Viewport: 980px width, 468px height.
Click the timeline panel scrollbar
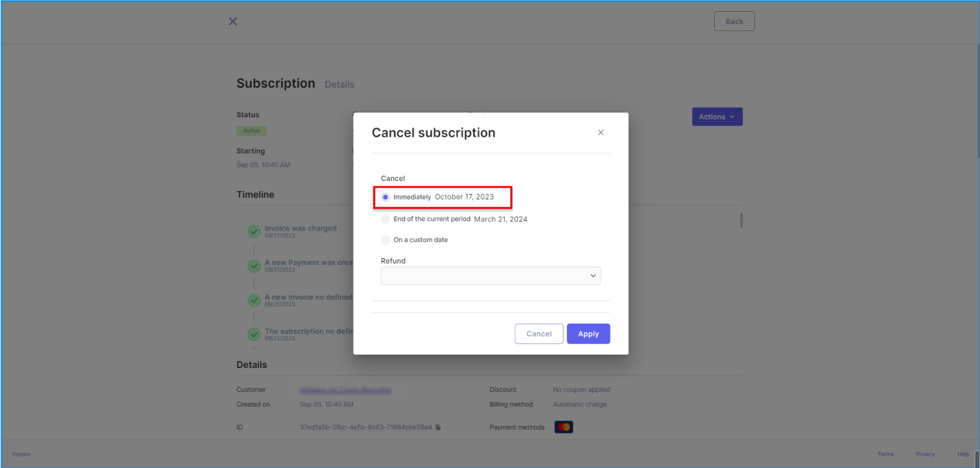point(742,220)
